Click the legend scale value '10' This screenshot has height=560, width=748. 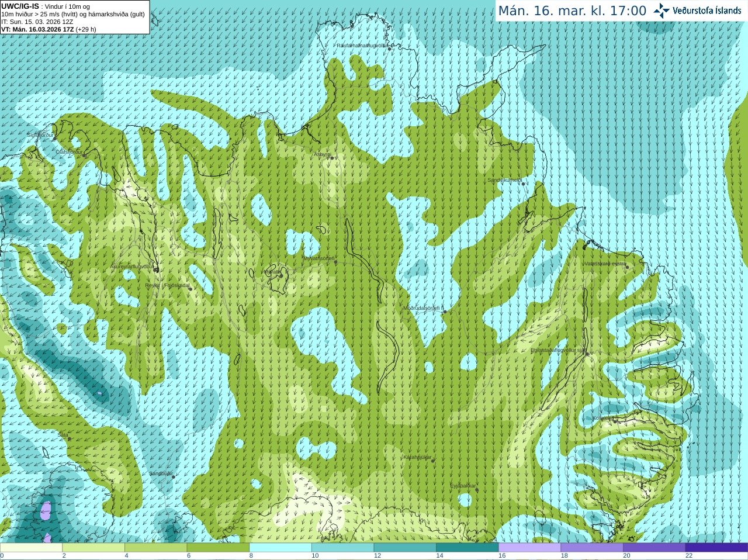(x=315, y=556)
